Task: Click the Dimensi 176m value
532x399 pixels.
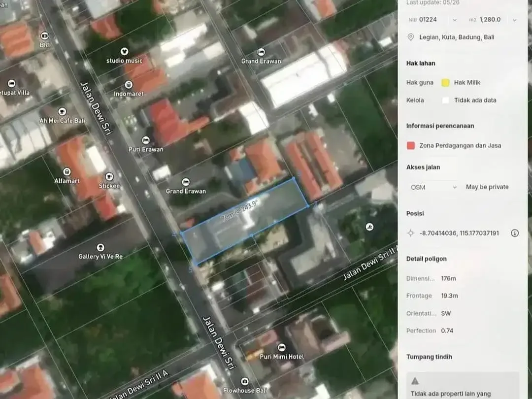Action: click(449, 278)
